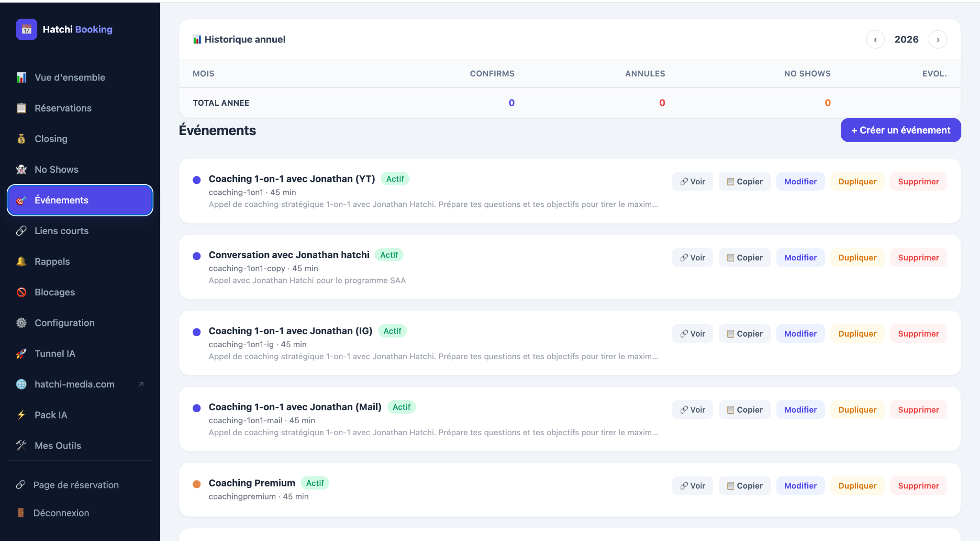
Task: Click the Créer un événement button
Action: (x=901, y=130)
